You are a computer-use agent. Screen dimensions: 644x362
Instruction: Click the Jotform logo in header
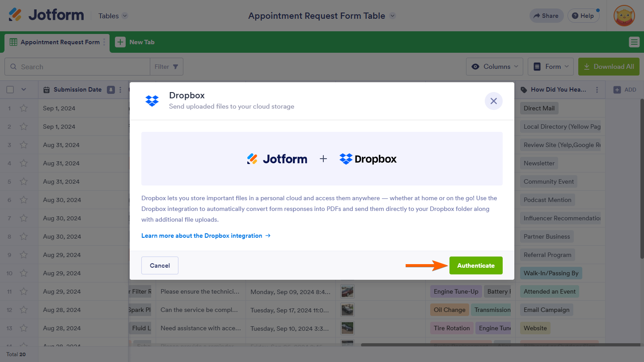pos(47,16)
